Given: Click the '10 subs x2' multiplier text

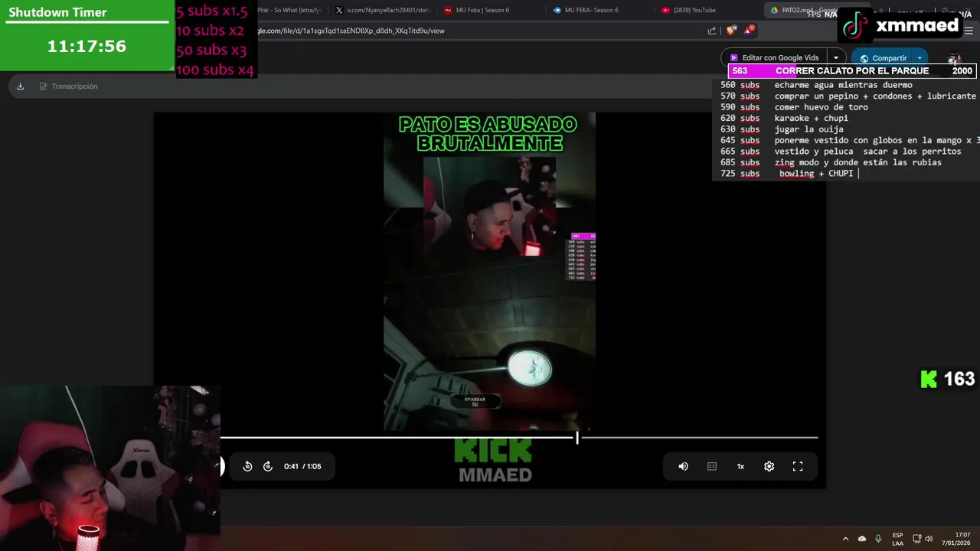Looking at the screenshot, I should point(211,31).
